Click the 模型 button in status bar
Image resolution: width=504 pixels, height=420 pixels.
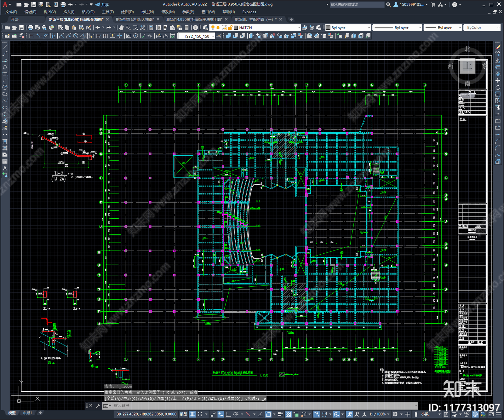tap(183, 414)
